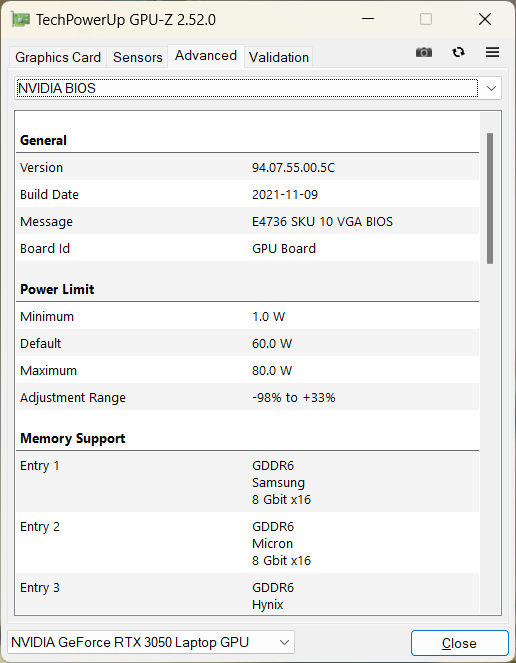Viewport: 516px width, 663px height.
Task: Open the NVIDIA BIOS dropdown
Action: 258,88
